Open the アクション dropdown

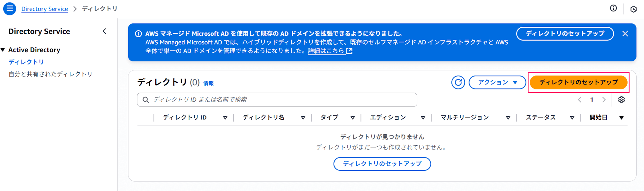(497, 82)
